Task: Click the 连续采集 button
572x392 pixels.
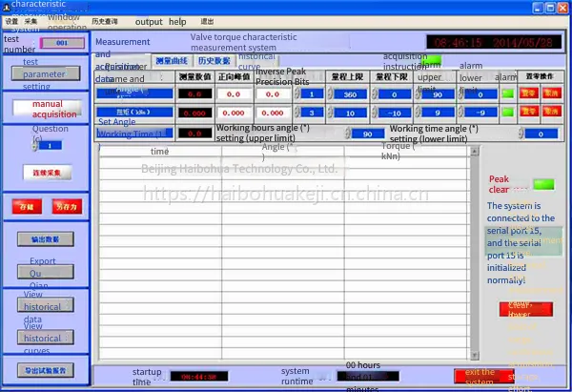Action: click(47, 173)
